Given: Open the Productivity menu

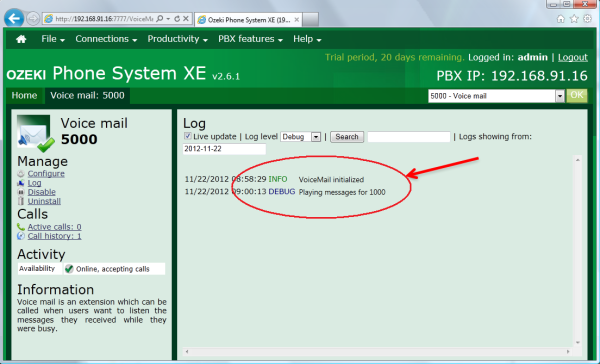Looking at the screenshot, I should (x=178, y=39).
